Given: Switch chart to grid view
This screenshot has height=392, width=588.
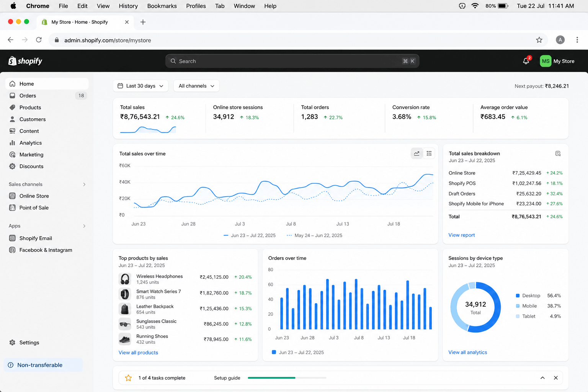Looking at the screenshot, I should 429,154.
